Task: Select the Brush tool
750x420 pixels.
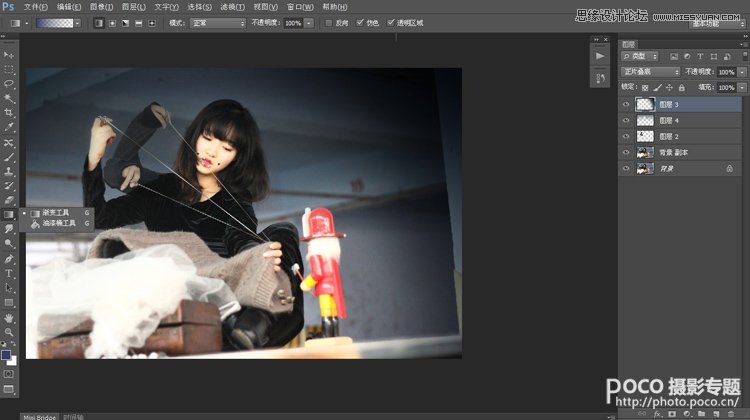Action: point(9,157)
